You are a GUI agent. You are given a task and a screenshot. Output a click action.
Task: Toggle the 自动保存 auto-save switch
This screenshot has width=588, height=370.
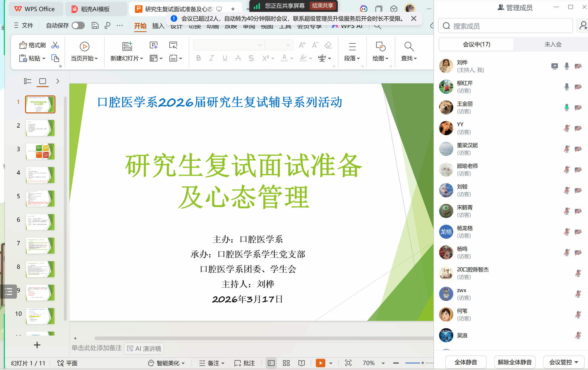(78, 26)
